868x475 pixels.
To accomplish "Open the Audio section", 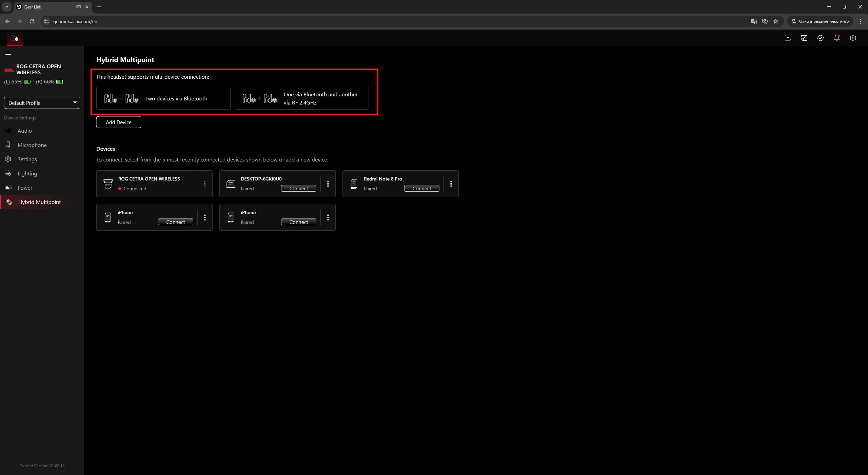I will point(42,131).
